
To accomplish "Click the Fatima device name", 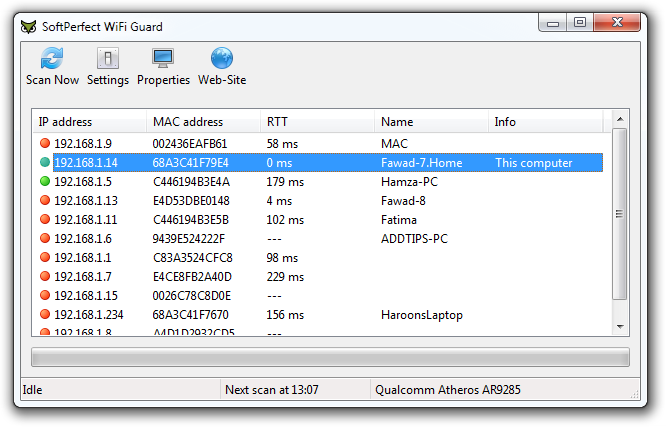I will pos(399,220).
